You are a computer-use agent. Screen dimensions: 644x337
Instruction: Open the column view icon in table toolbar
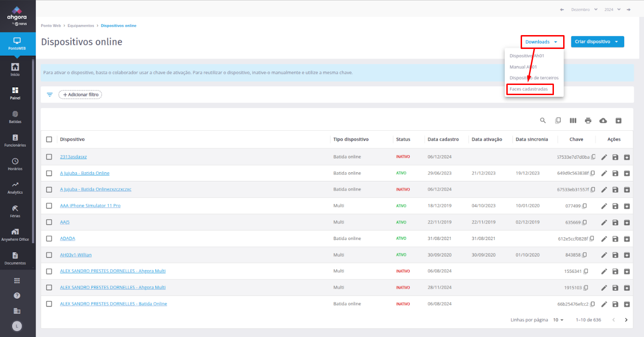(573, 120)
